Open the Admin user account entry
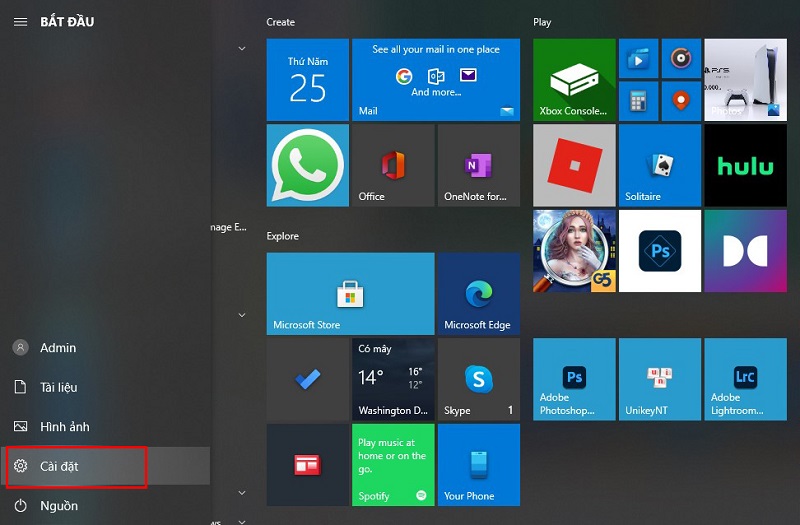Image resolution: width=800 pixels, height=525 pixels. click(105, 348)
